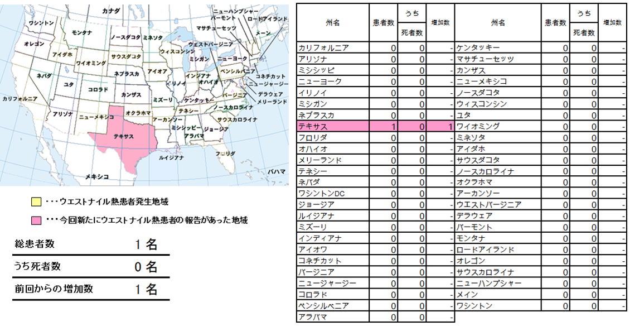
Task: Click the 前回からの増加数 summary label
Action: [x=54, y=289]
